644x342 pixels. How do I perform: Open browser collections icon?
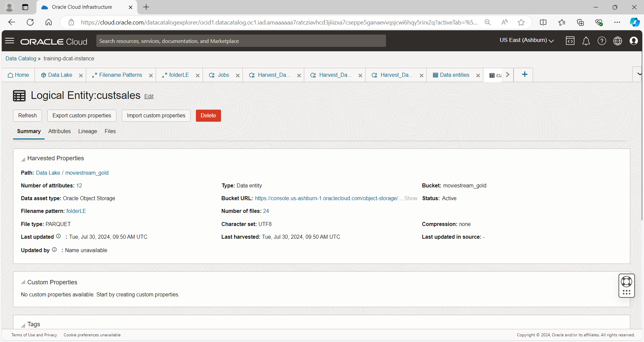(580, 22)
